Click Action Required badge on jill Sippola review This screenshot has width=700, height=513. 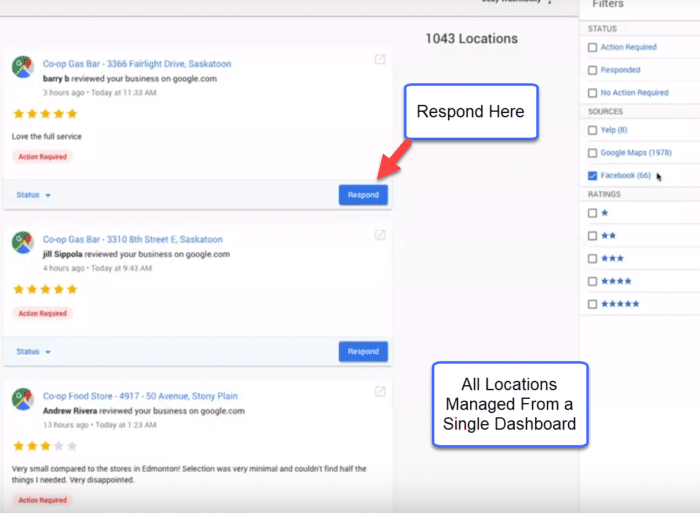click(x=42, y=313)
